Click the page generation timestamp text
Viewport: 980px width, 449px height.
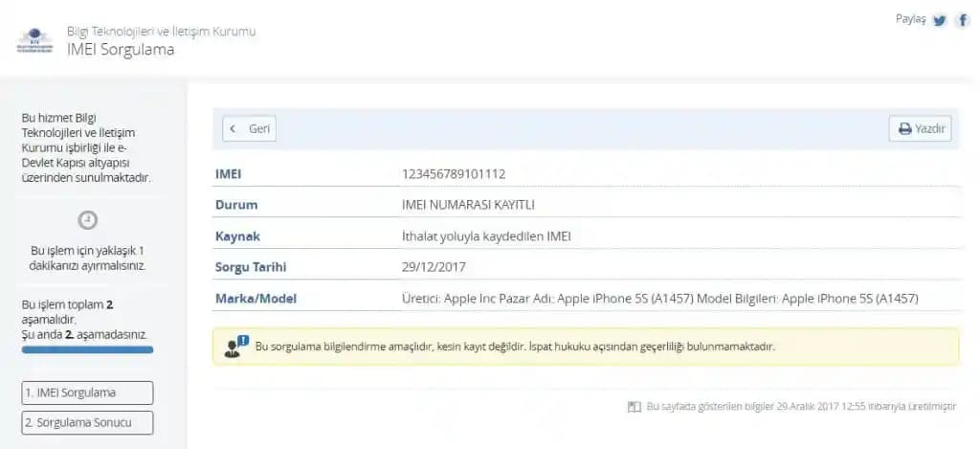coord(801,407)
